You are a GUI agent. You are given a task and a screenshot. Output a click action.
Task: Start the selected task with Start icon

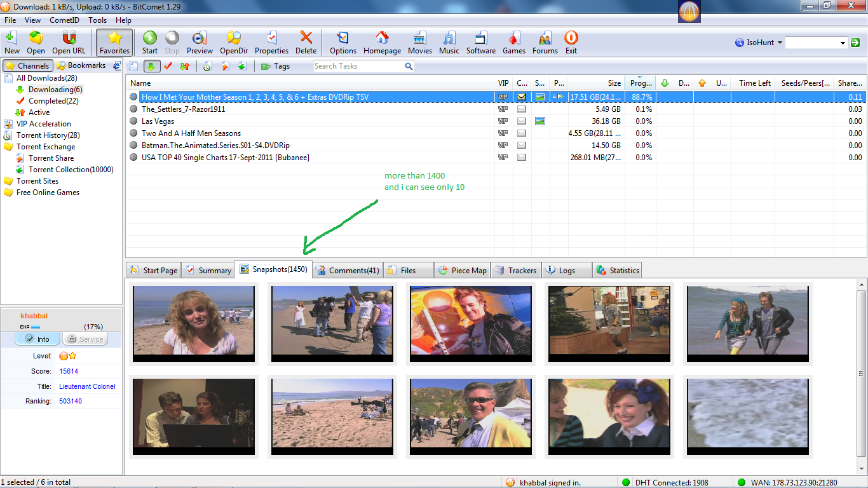pyautogui.click(x=150, y=43)
